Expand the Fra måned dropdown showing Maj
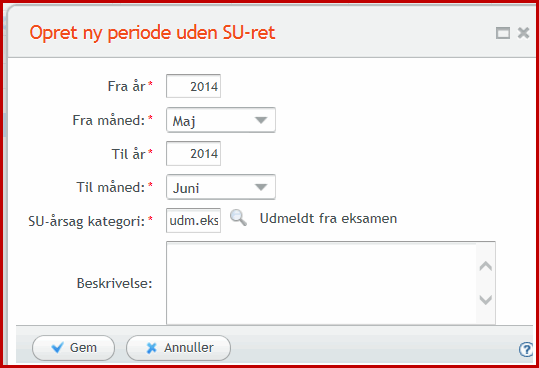Screen dimensions: 539x368 (221, 120)
